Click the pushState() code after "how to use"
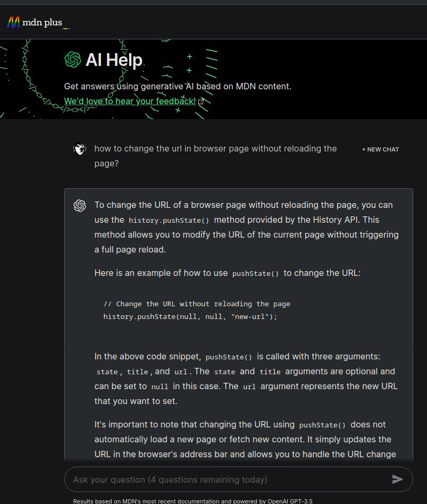The height and width of the screenshot is (504, 427). 256,274
